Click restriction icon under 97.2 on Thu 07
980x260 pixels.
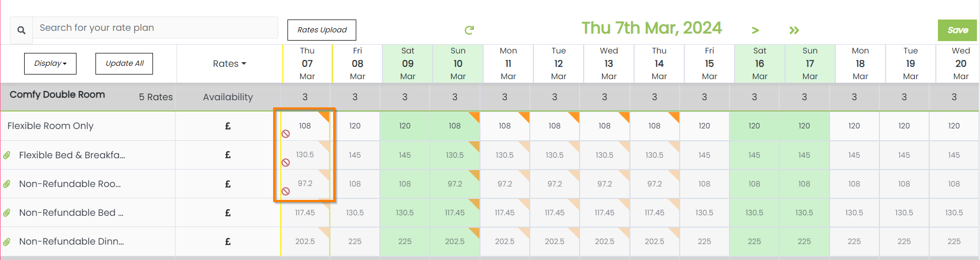tap(286, 191)
